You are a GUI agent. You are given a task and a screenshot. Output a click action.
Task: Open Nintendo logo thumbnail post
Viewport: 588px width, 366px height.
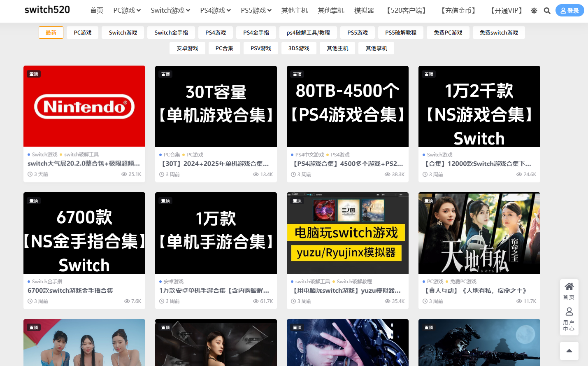coord(84,106)
